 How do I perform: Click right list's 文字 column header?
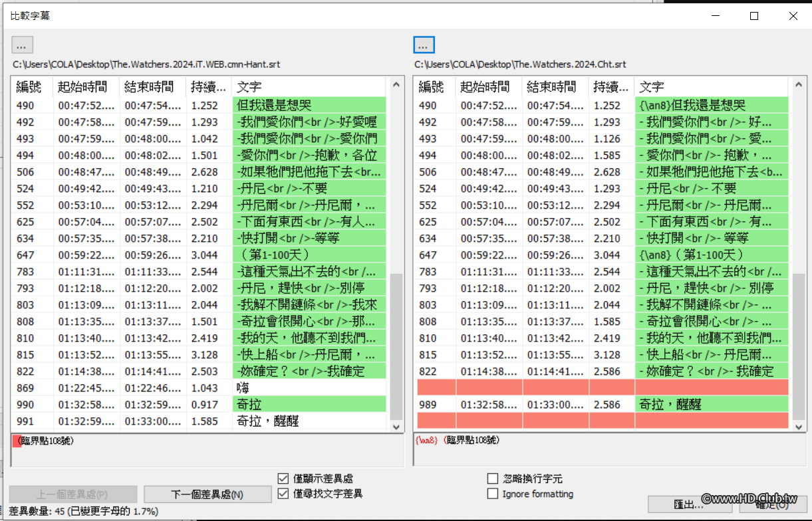click(x=712, y=86)
